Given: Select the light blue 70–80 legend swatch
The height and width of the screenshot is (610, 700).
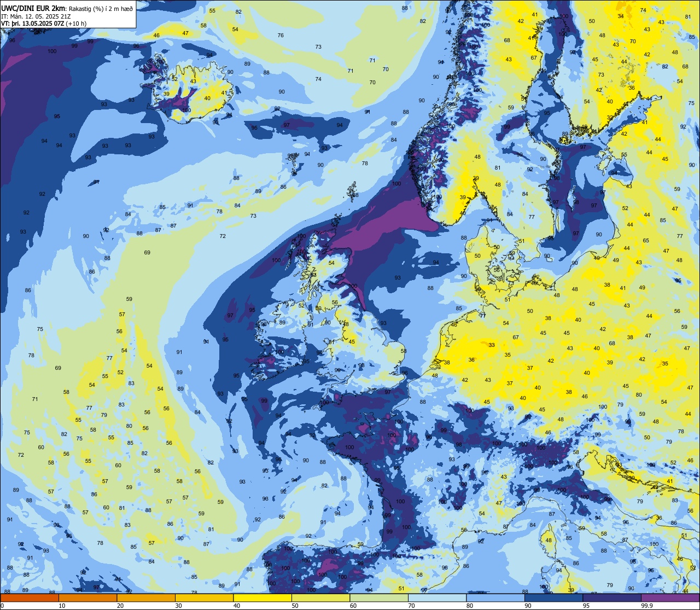Looking at the screenshot, I should tap(437, 597).
